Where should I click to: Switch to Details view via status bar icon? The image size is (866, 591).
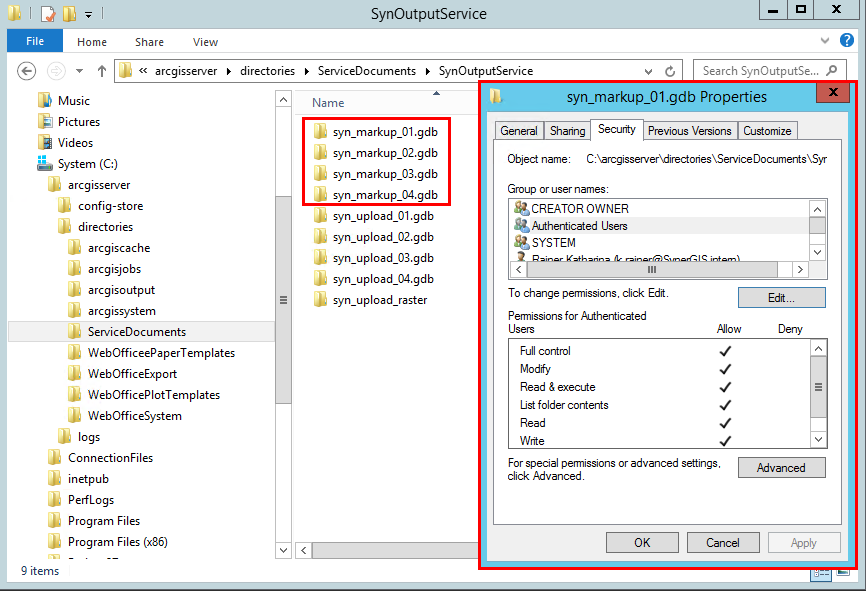click(x=820, y=573)
